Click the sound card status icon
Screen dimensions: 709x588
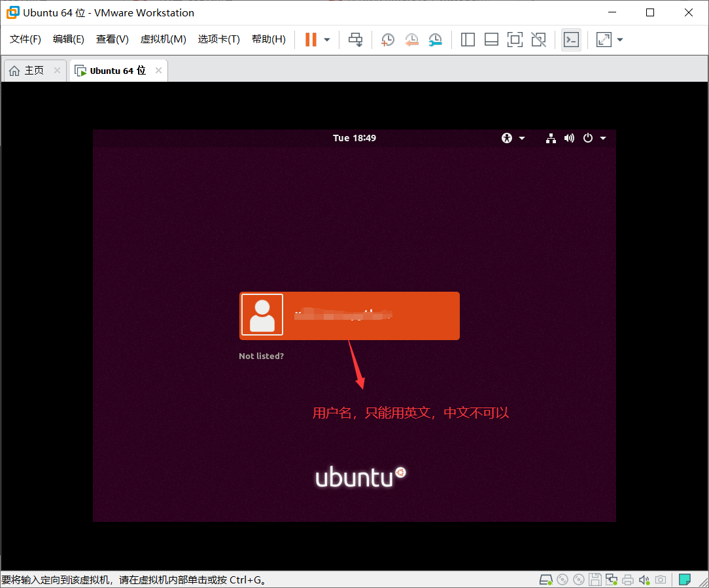[644, 579]
